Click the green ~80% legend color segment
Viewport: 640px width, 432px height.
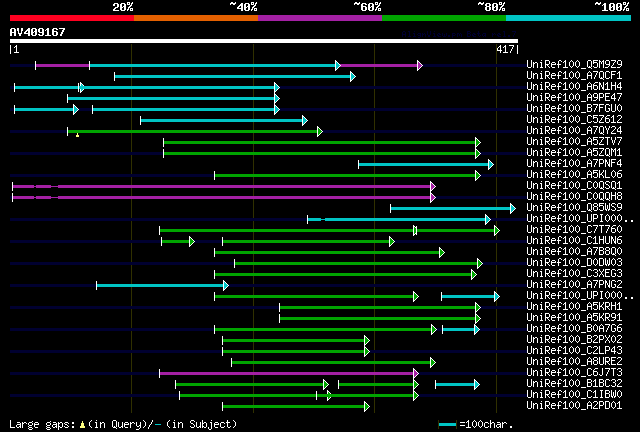coord(444,18)
